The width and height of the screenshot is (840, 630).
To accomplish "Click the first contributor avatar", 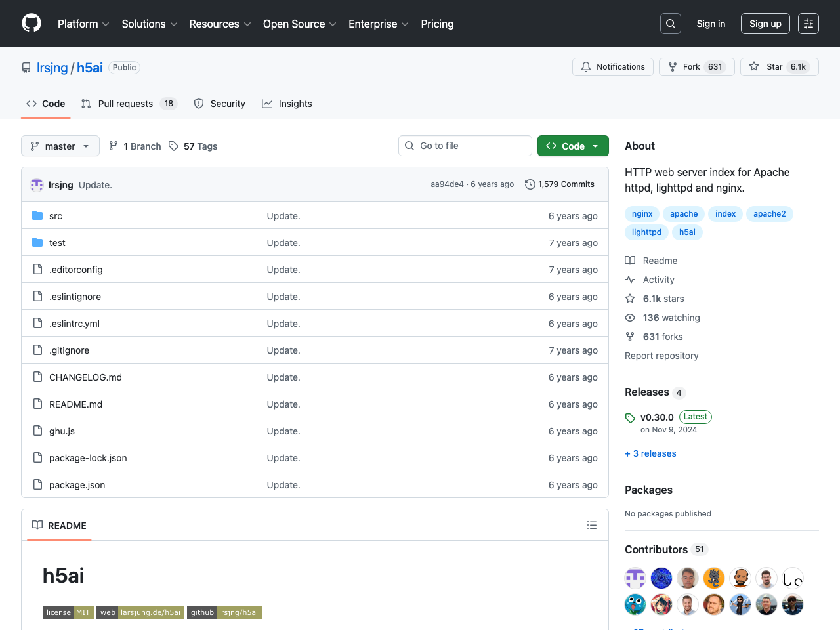I will coord(635,577).
